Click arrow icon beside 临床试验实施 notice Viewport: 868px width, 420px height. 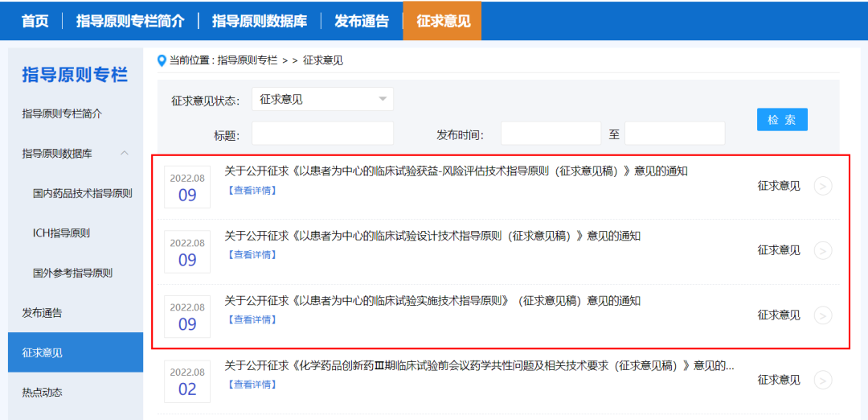click(x=822, y=315)
